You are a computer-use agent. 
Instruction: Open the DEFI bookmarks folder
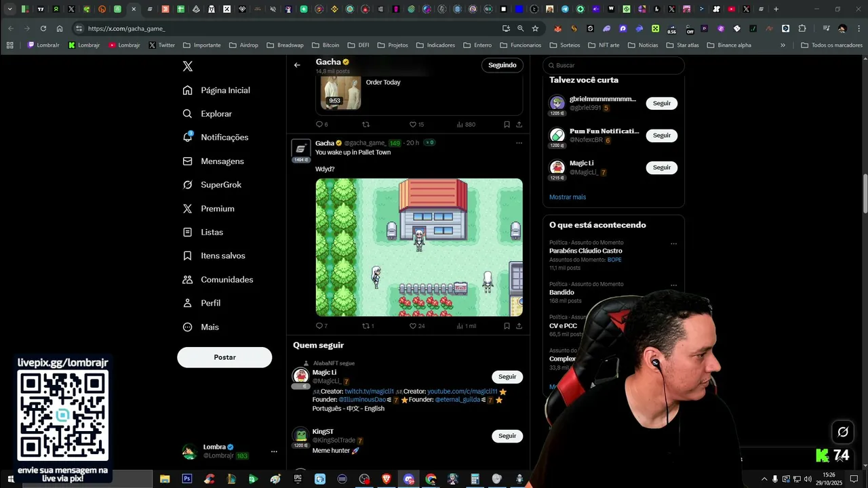pyautogui.click(x=358, y=45)
